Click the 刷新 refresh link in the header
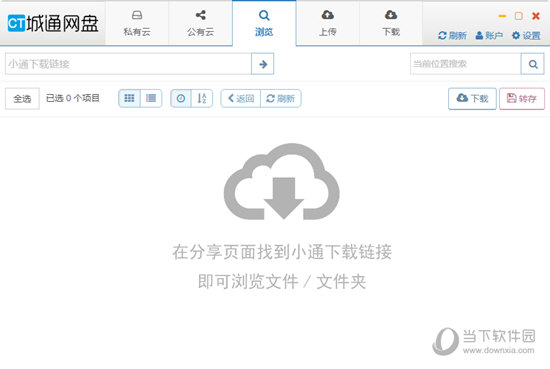 click(452, 35)
